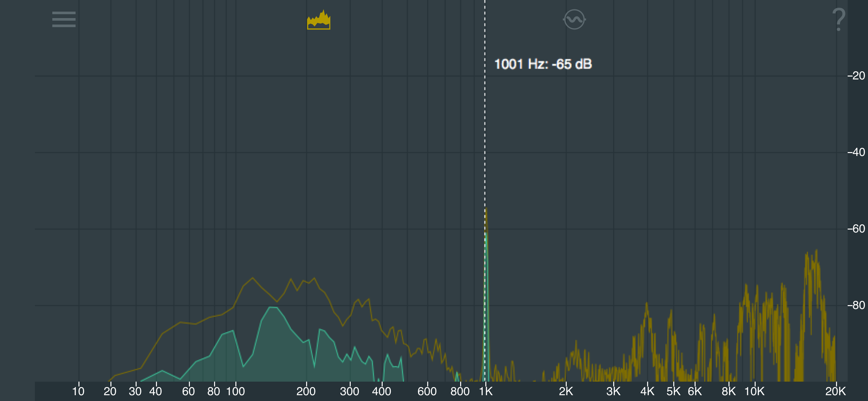Click the -40 dB scale label
The width and height of the screenshot is (868, 401).
click(856, 152)
